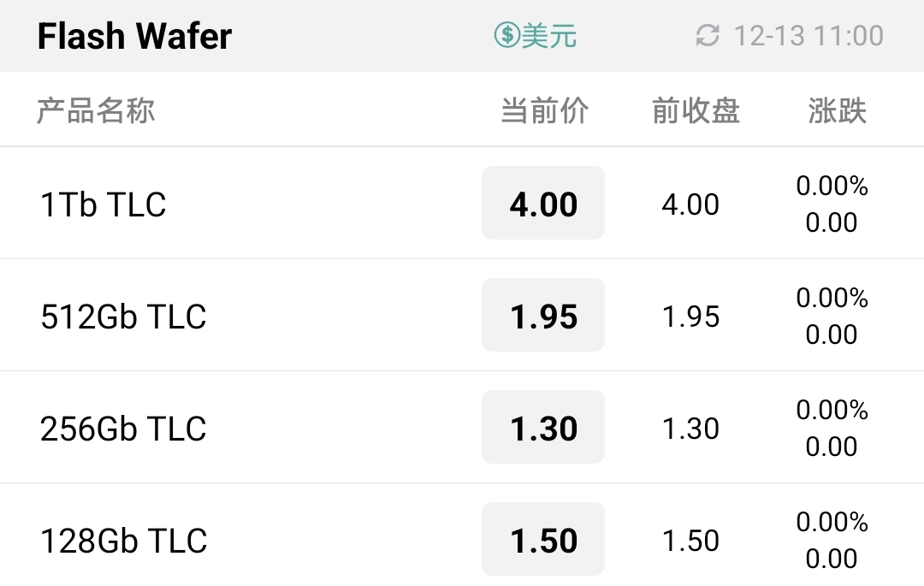The height and width of the screenshot is (586, 924).
Task: Select the 128Gb TLC product name
Action: pyautogui.click(x=123, y=540)
